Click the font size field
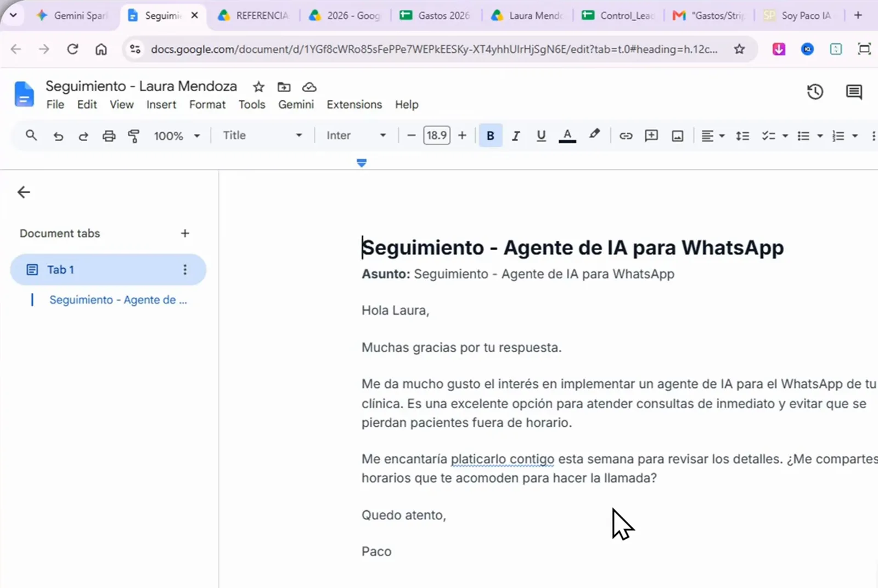Viewport: 878px width, 588px height. click(437, 135)
